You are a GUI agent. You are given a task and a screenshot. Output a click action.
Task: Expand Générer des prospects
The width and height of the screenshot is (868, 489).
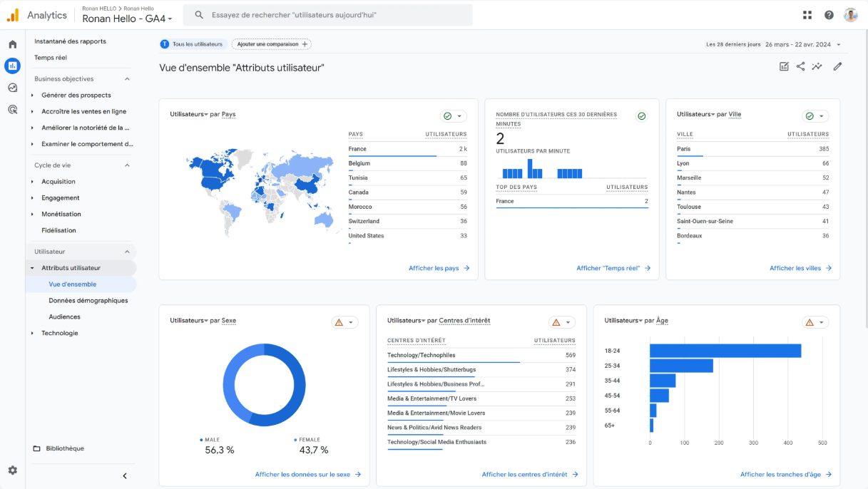pyautogui.click(x=32, y=95)
